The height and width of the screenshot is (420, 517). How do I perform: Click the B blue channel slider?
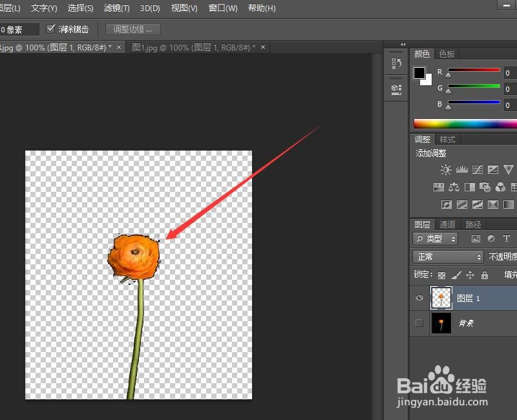[x=474, y=103]
